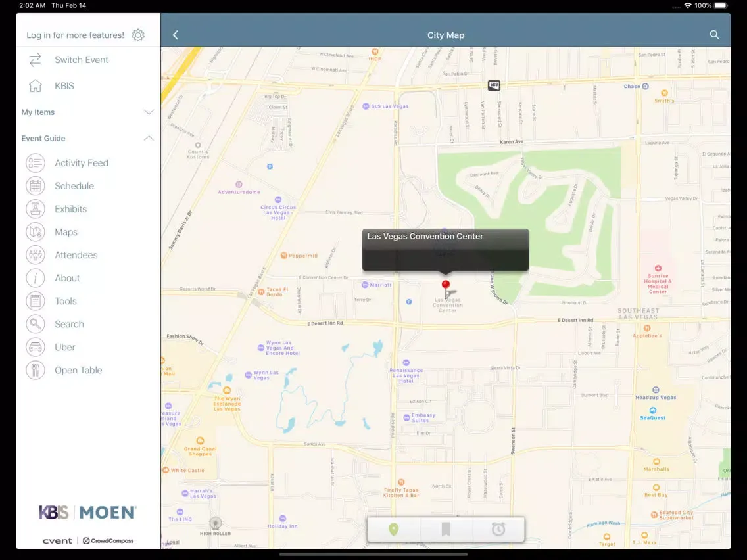747x560 pixels.
Task: Tap the Applebee's marker
Action: pyautogui.click(x=647, y=328)
